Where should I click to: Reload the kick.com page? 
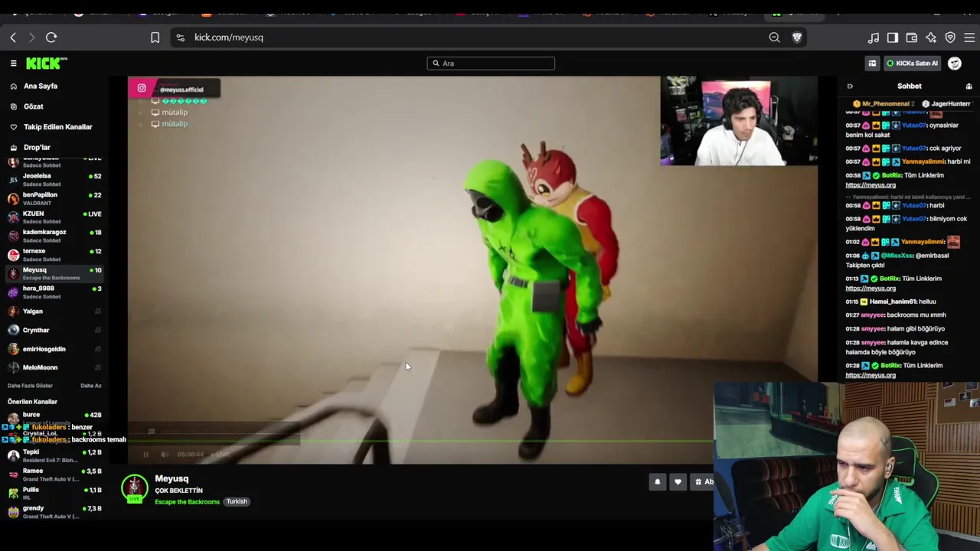click(x=51, y=37)
